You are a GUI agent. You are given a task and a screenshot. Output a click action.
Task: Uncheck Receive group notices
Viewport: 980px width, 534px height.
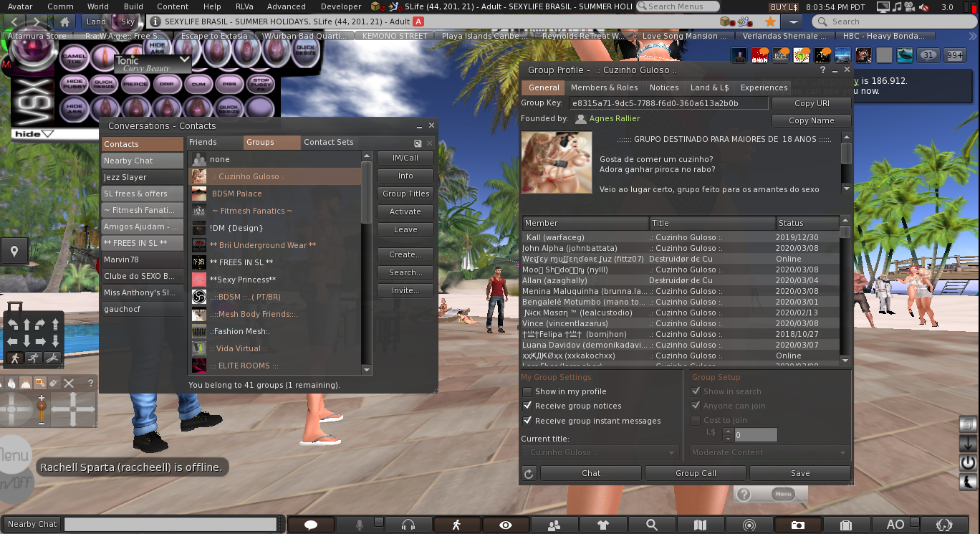(527, 406)
